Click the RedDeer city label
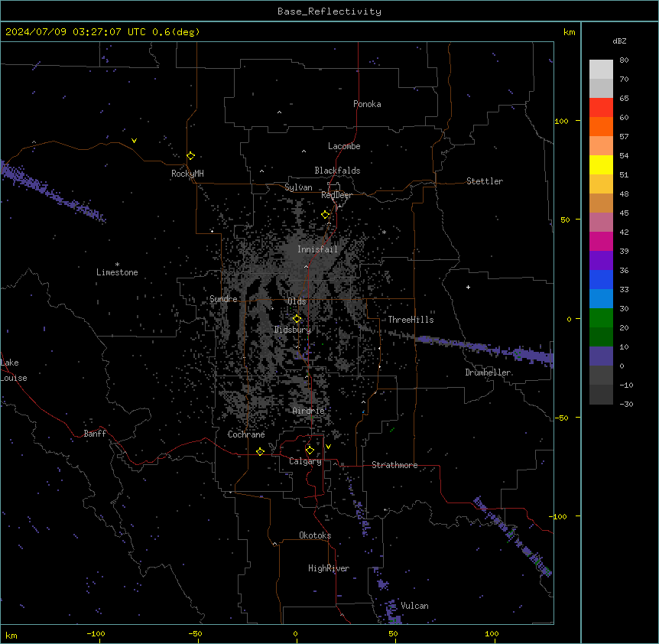Screen dimensions: 659x644 (x=337, y=195)
